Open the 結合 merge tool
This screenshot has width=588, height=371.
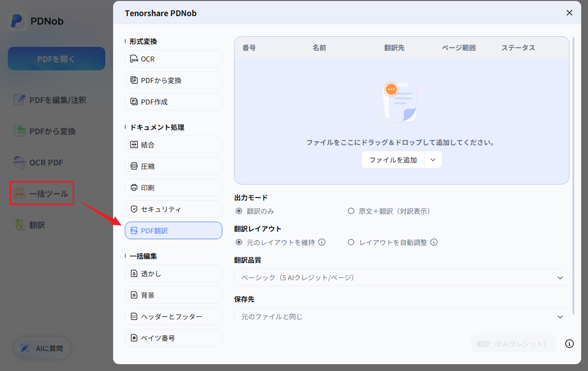pos(174,145)
